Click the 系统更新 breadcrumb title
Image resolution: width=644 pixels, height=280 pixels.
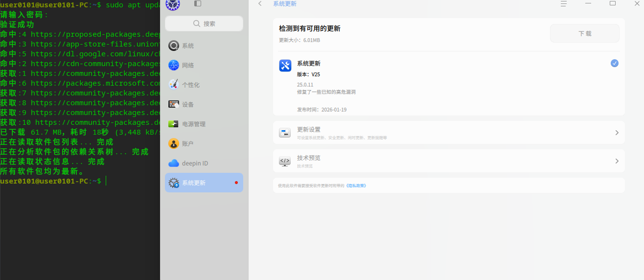(285, 3)
